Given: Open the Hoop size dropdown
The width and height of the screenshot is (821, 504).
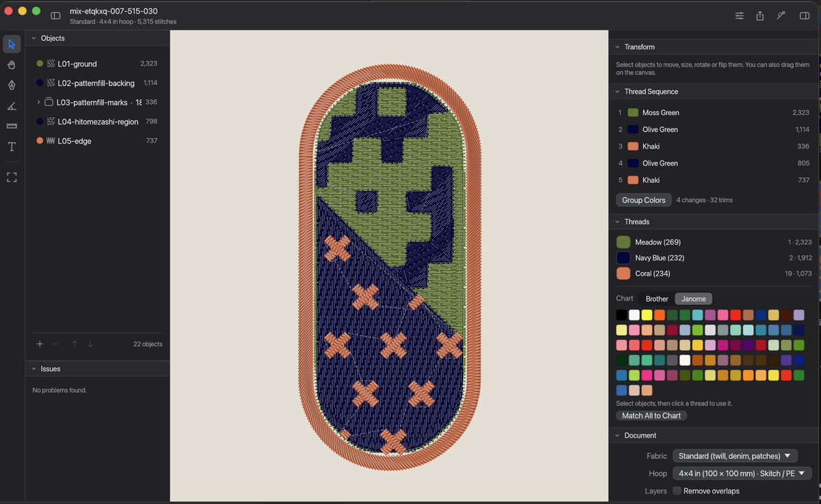Looking at the screenshot, I should (742, 473).
